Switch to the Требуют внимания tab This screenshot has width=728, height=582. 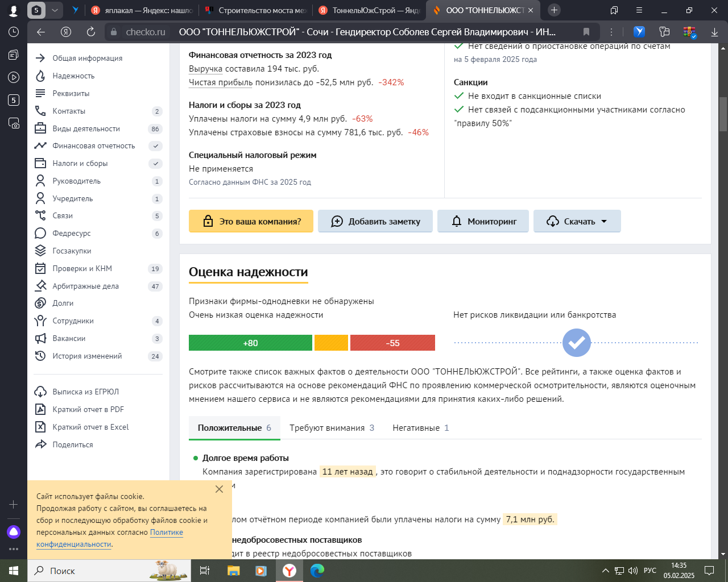[x=332, y=428]
